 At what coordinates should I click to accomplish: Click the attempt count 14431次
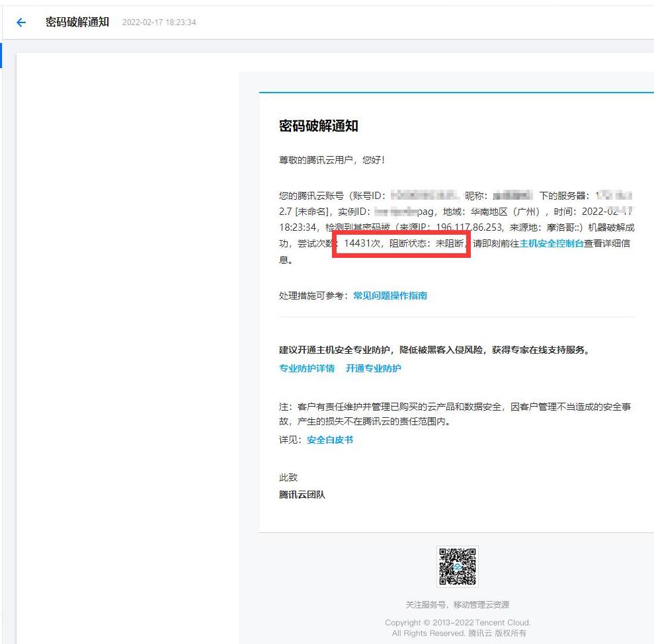(x=362, y=243)
